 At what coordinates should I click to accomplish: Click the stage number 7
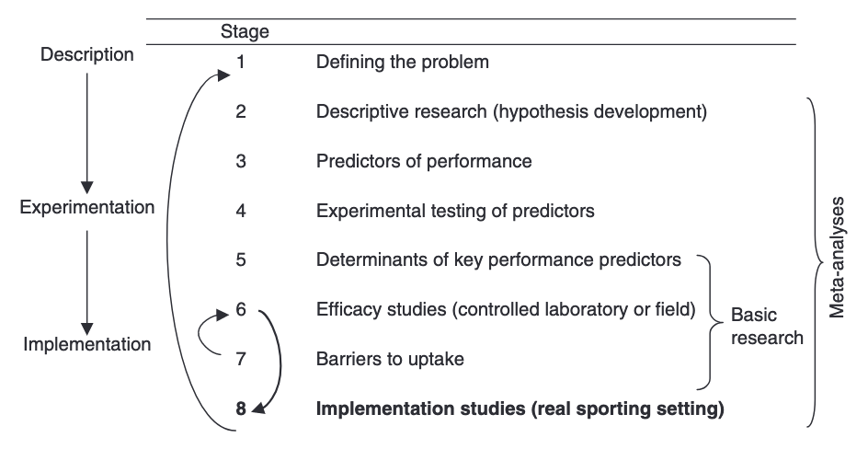pos(240,359)
